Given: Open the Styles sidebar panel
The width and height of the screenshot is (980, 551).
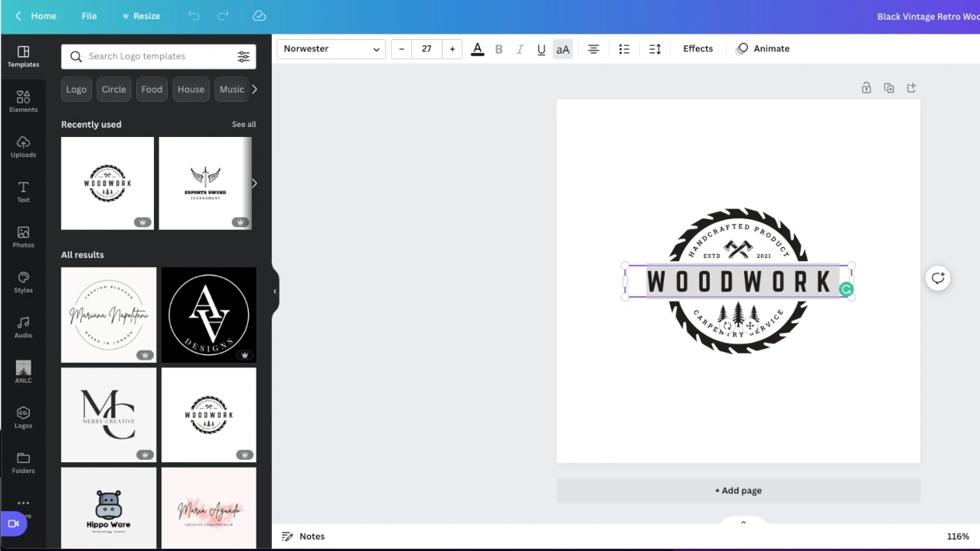Looking at the screenshot, I should coord(23,282).
